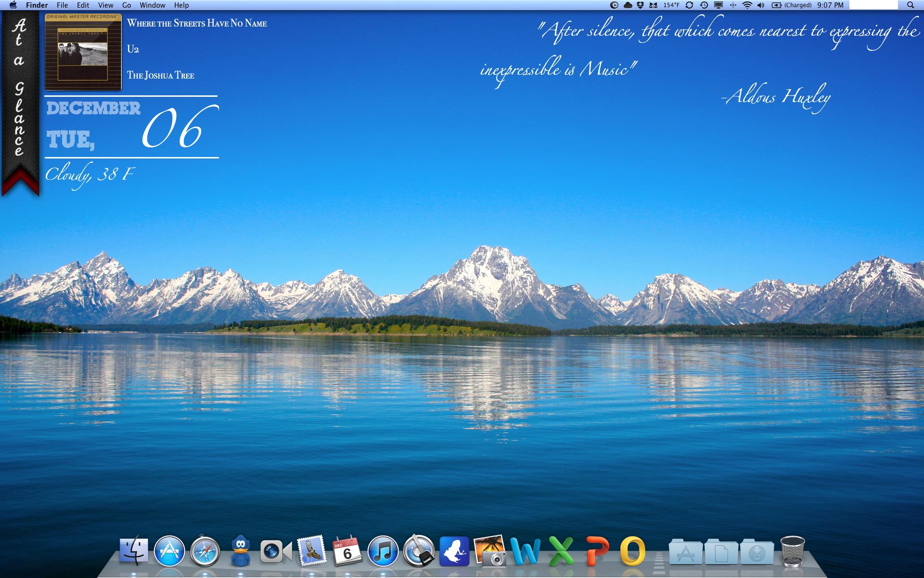
Task: Launch iTunes from the dock
Action: (383, 551)
